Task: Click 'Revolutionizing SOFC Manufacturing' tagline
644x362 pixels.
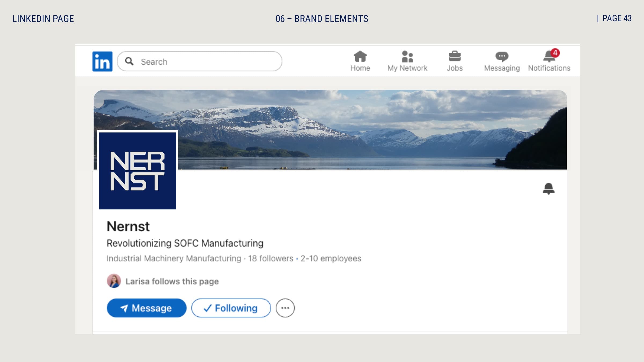Action: 185,243
